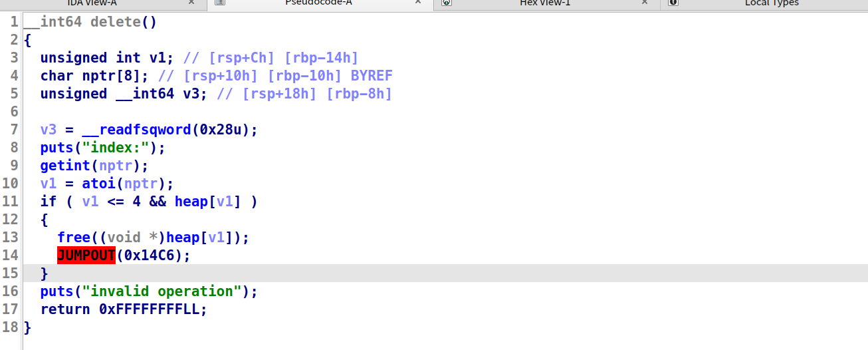Screen dimensions: 868x350
Task: Click the BYREF comment on line 4
Action: click(x=372, y=76)
